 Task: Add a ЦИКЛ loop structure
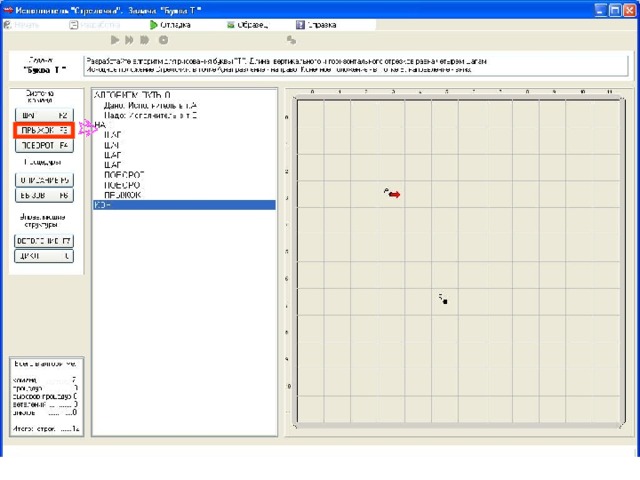click(x=44, y=256)
